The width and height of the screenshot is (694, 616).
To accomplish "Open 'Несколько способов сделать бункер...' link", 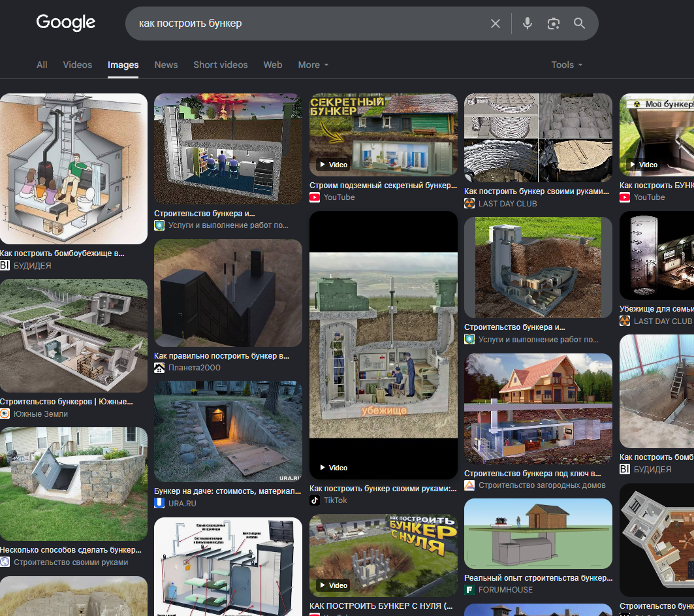I will (71, 550).
